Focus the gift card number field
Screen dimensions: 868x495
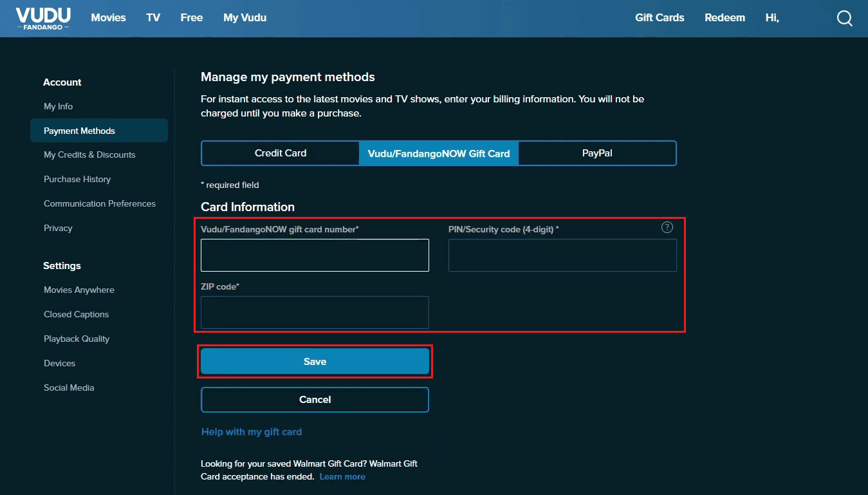tap(315, 255)
